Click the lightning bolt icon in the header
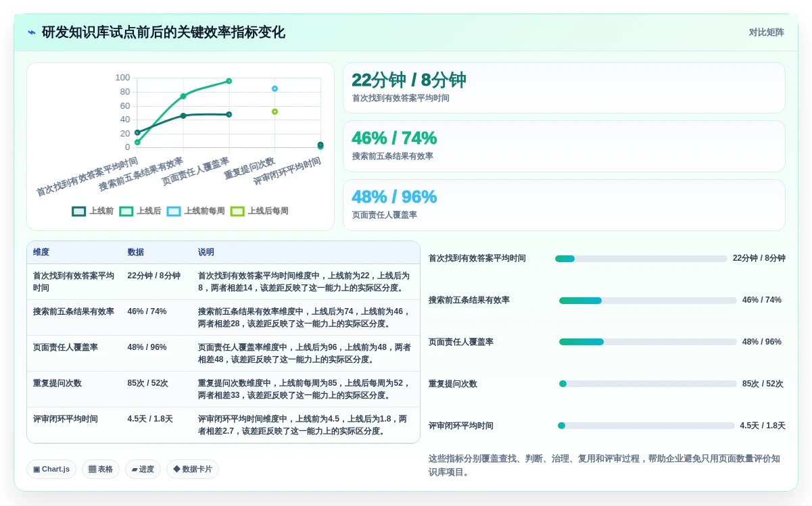Image resolution: width=812 pixels, height=506 pixels. click(x=32, y=32)
